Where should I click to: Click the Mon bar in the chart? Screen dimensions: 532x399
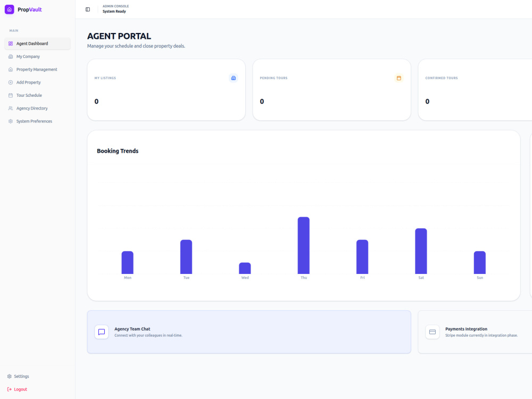(128, 262)
